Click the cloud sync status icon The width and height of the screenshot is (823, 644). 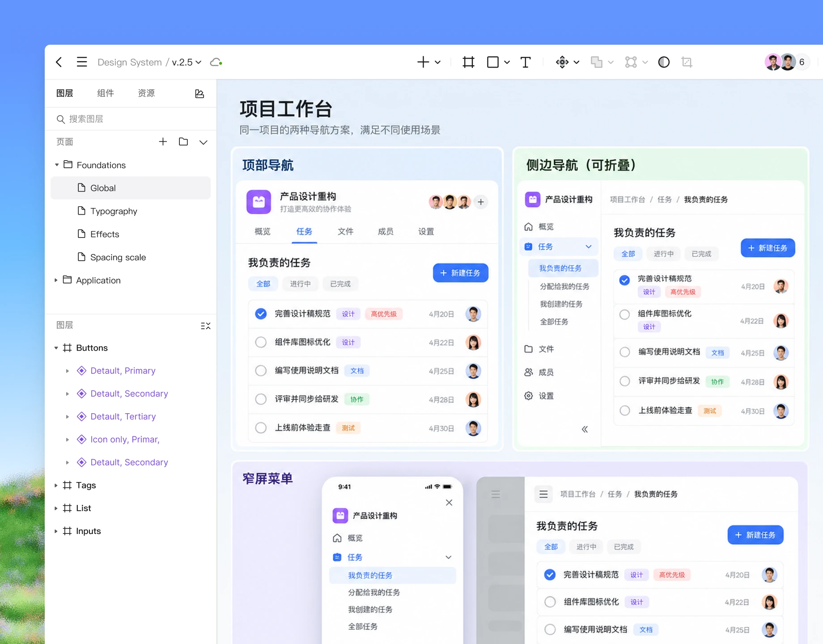click(216, 62)
